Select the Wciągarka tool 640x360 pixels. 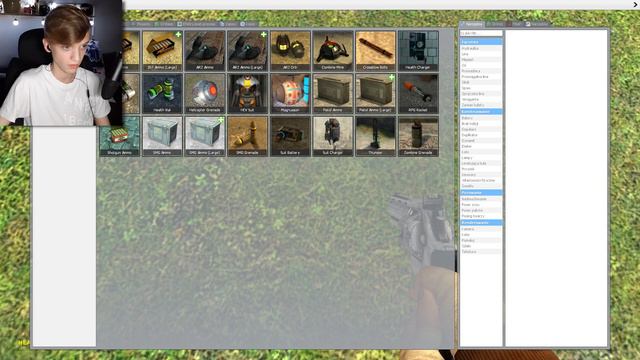[481, 100]
